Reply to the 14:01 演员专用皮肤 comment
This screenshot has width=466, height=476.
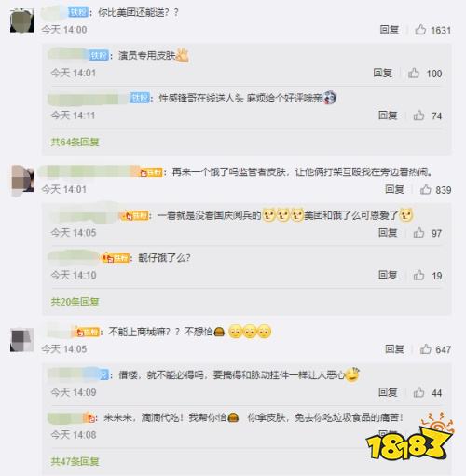point(383,73)
